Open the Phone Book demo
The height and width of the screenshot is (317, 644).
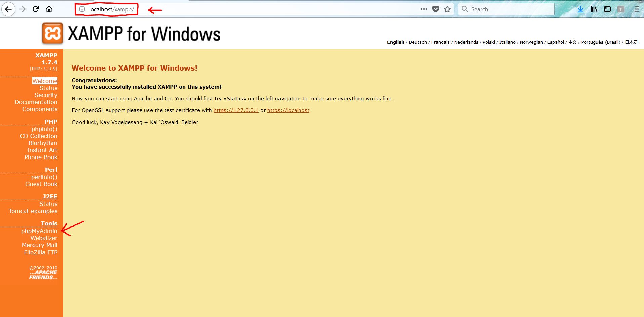(41, 157)
